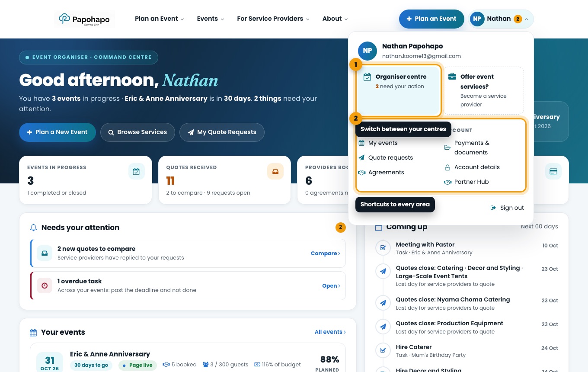Collapse the Nathan account menu

[x=501, y=19]
